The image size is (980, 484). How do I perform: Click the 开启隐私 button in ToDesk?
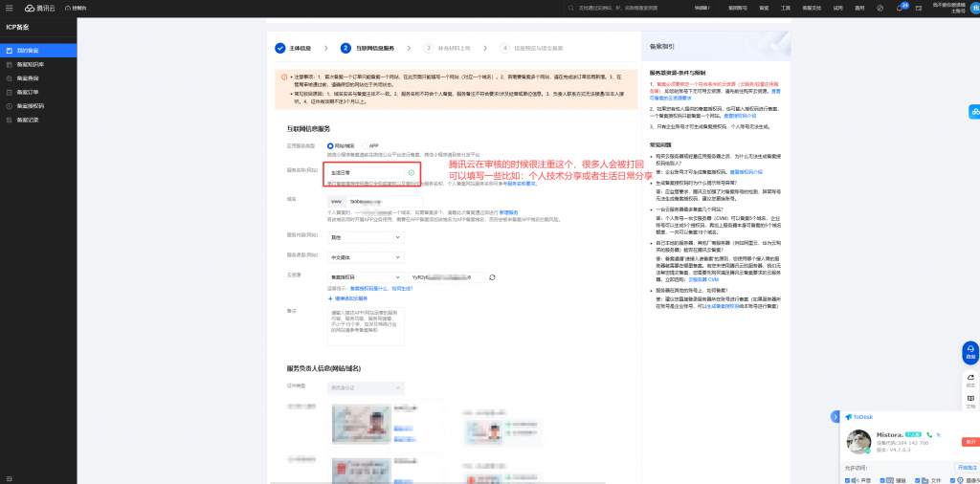(x=966, y=468)
